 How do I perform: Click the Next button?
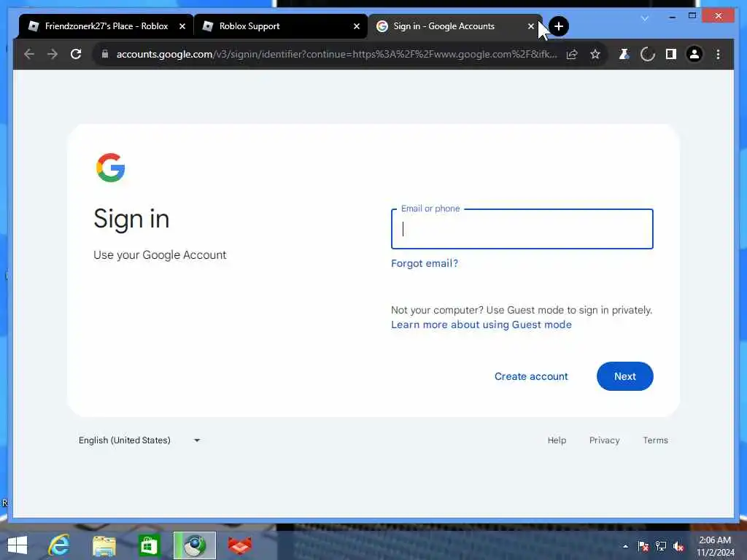(624, 376)
